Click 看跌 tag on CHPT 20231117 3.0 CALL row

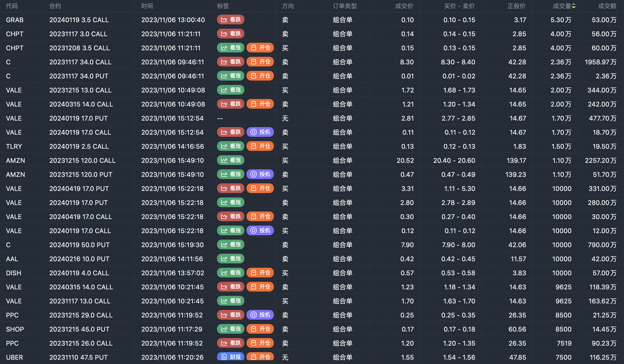231,34
